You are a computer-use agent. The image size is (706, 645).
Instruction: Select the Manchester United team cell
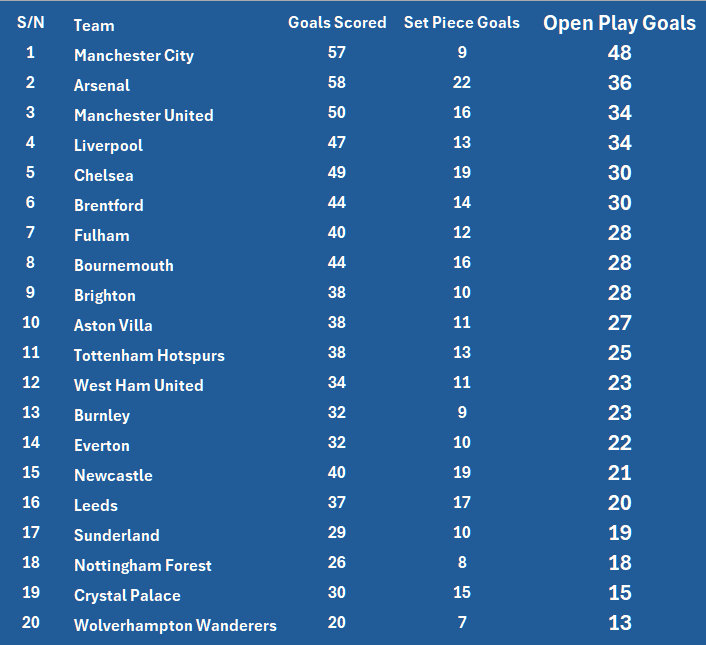point(143,115)
